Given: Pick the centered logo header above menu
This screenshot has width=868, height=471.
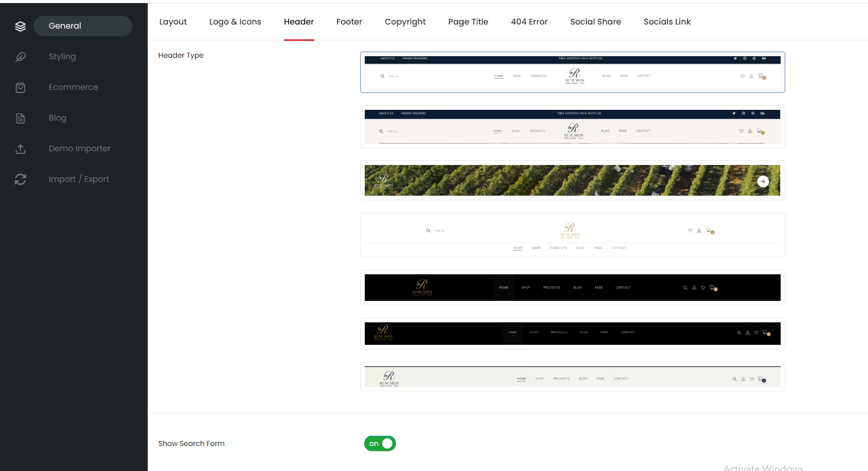Looking at the screenshot, I should point(572,235).
